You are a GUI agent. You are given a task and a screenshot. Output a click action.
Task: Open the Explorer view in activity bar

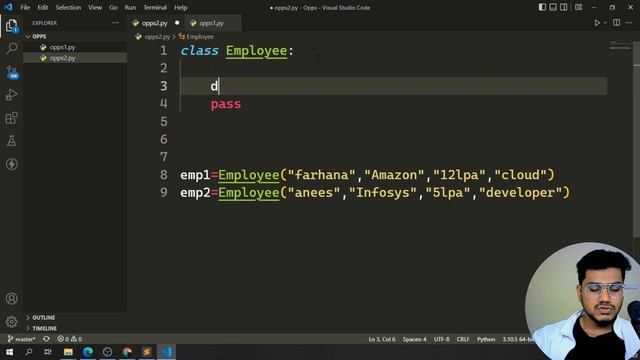(x=11, y=26)
